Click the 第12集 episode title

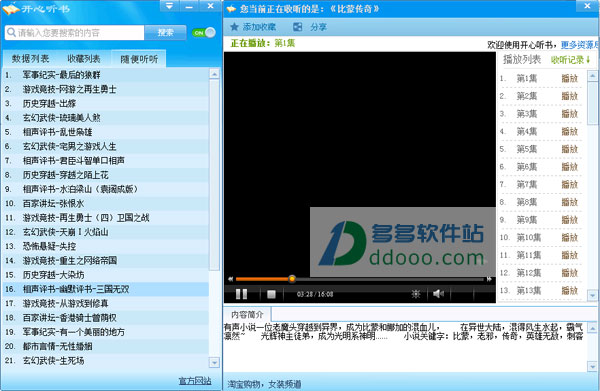point(529,273)
